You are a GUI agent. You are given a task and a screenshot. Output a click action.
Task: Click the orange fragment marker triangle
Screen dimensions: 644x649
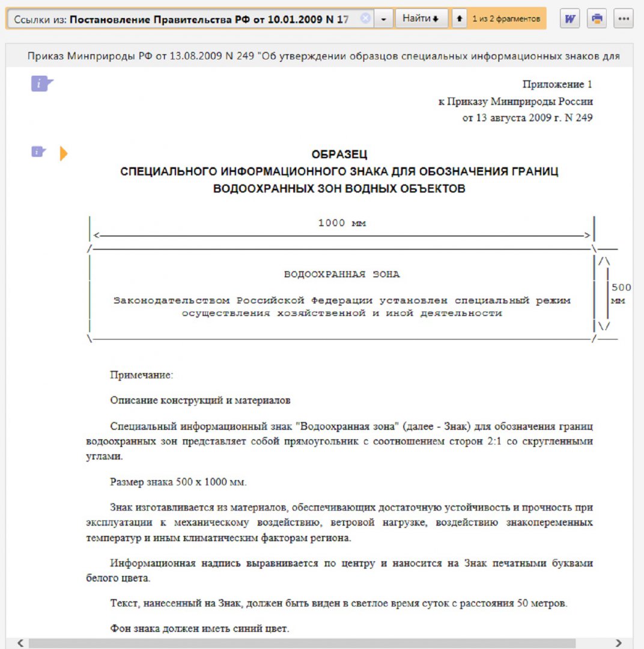(63, 154)
